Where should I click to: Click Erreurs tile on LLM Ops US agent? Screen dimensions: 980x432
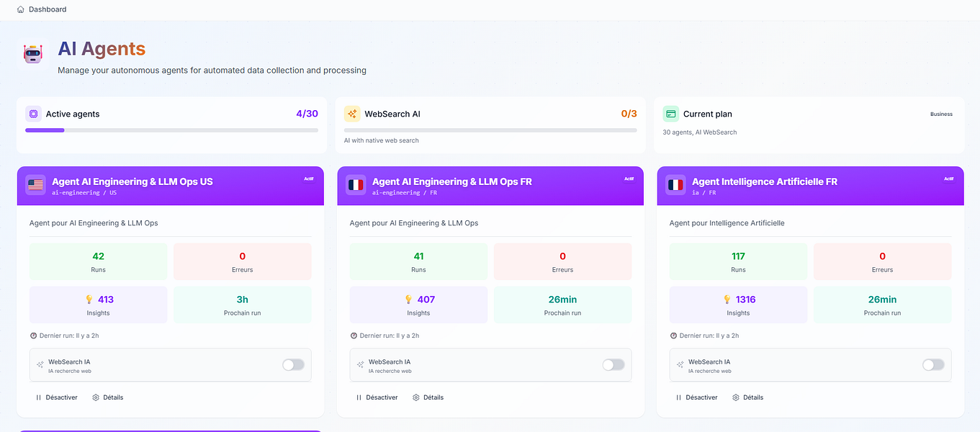(x=243, y=261)
